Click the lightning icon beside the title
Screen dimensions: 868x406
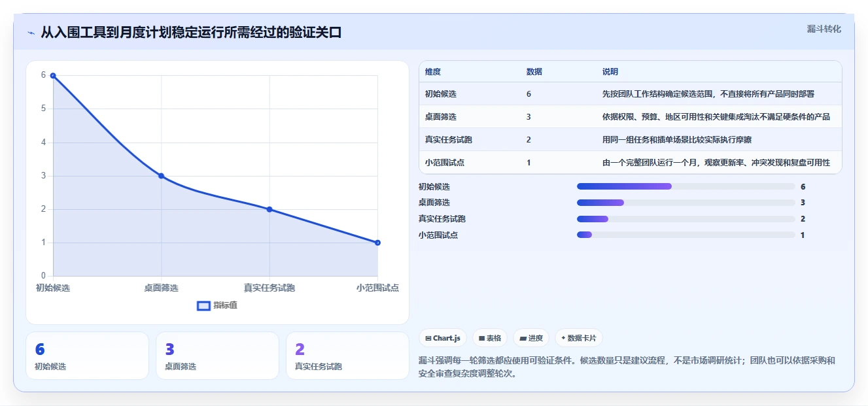click(31, 33)
